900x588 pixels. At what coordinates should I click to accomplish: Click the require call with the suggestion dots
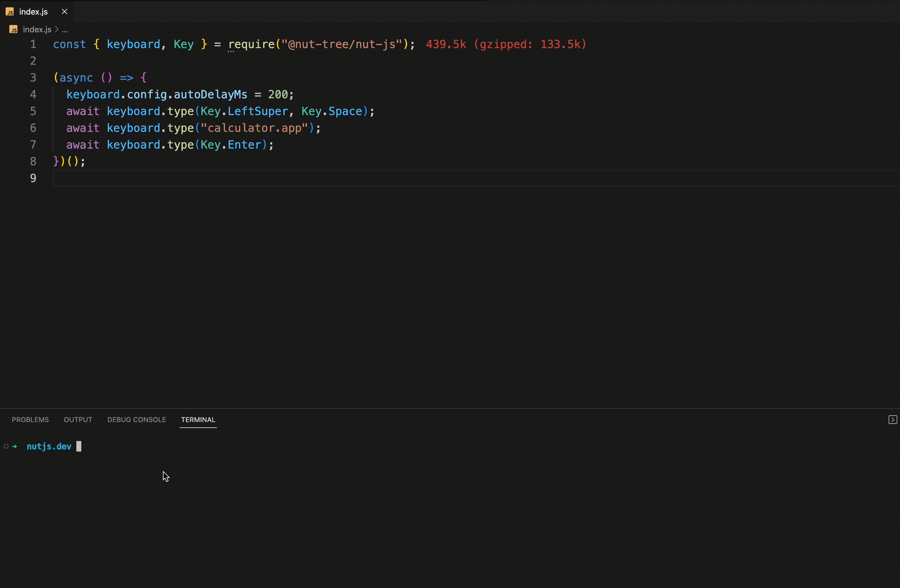[251, 44]
